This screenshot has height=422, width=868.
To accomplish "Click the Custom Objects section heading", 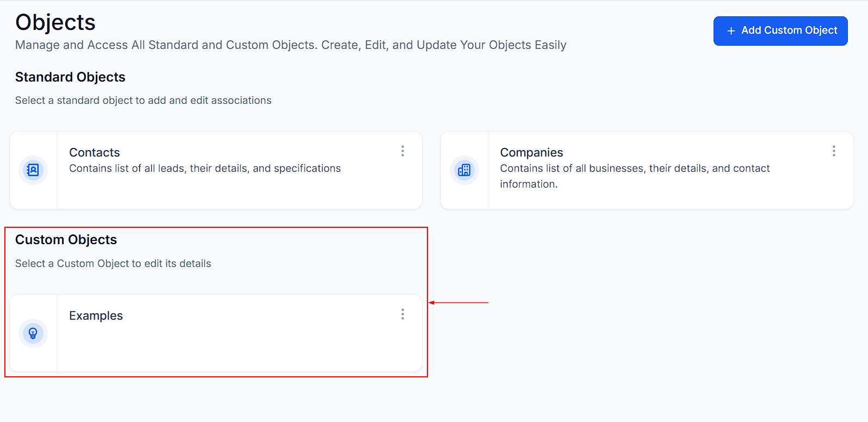I will (66, 240).
